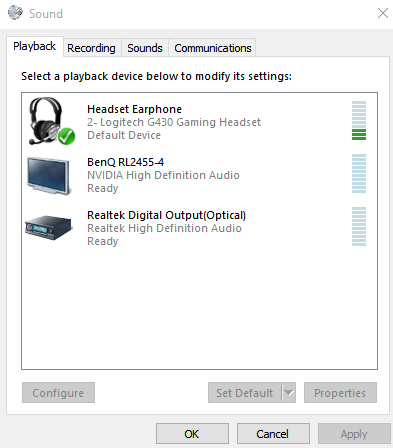This screenshot has width=393, height=448.
Task: Click the Realtek Digital Output receiver icon
Action: tap(48, 227)
